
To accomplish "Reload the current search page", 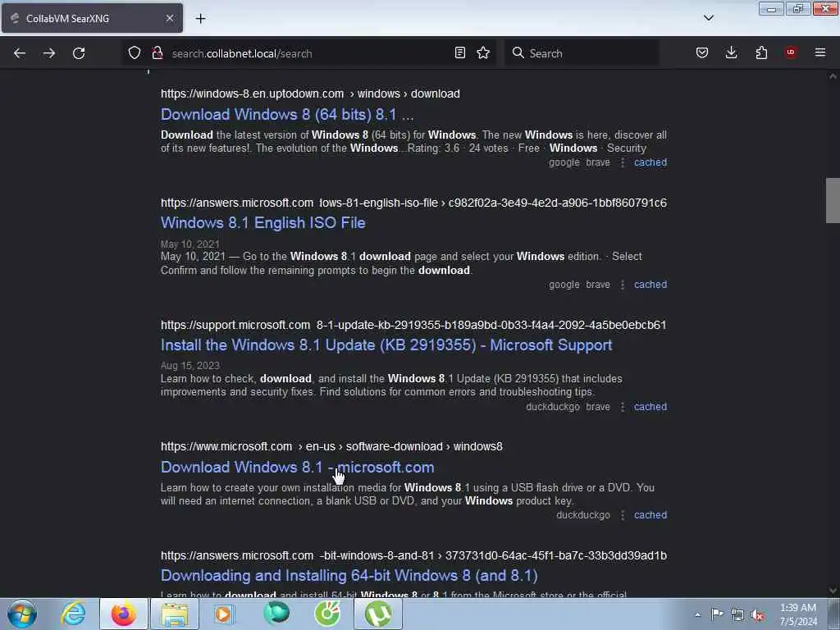I will [x=79, y=53].
